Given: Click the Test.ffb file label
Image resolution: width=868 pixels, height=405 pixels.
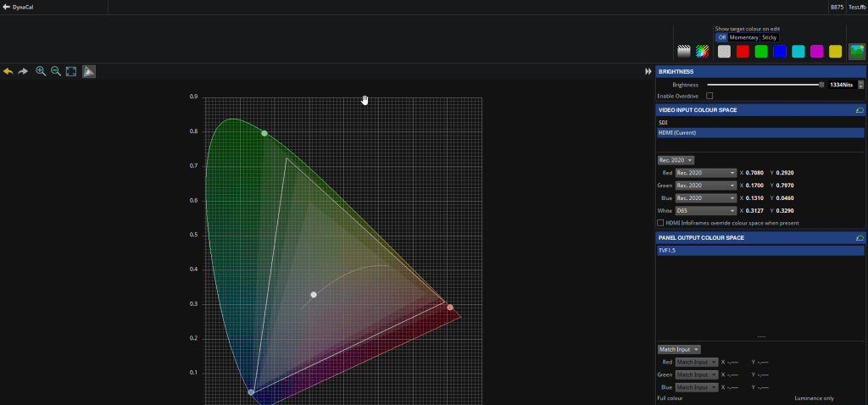Looking at the screenshot, I should 857,7.
